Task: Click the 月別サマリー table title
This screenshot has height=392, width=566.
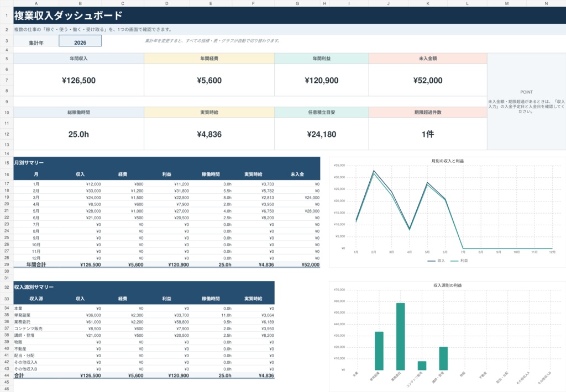Action: (x=29, y=163)
